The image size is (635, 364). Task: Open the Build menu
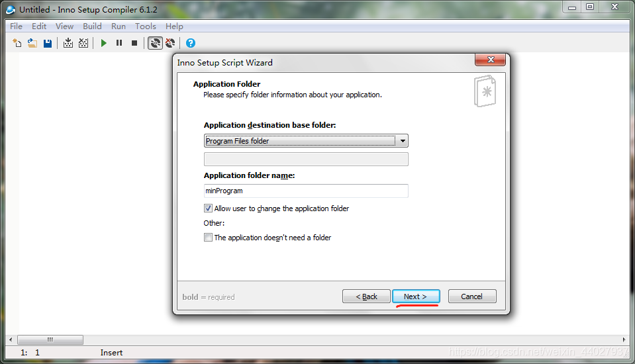pyautogui.click(x=92, y=26)
